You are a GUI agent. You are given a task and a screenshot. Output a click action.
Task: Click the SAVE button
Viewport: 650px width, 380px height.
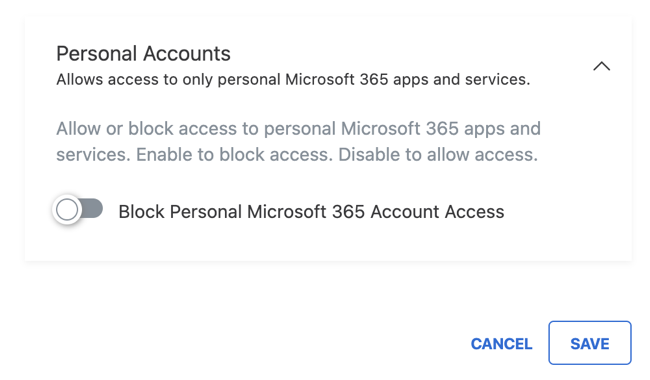pos(589,343)
